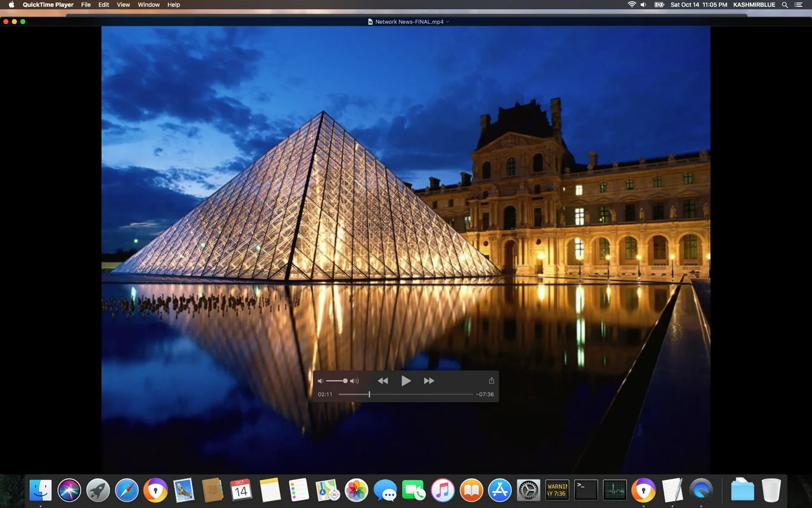This screenshot has width=812, height=508.
Task: Launch QuickTime Player from the Dock
Action: coord(701,490)
